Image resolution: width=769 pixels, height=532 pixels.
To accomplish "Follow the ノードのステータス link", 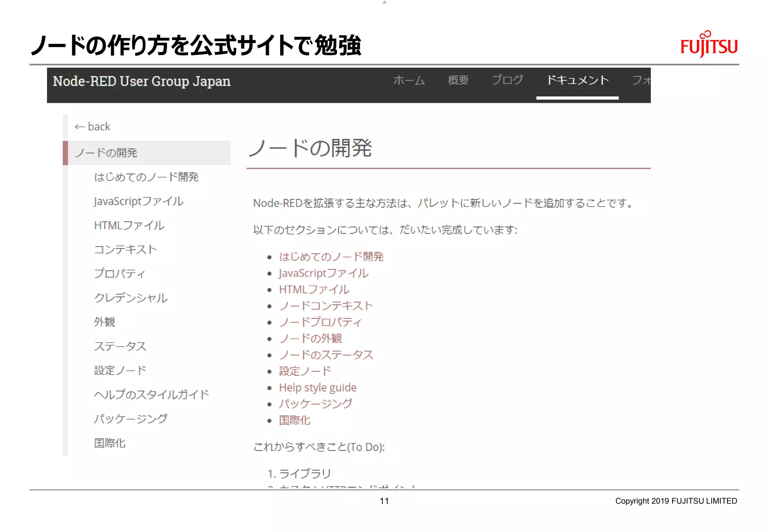I will [x=326, y=355].
